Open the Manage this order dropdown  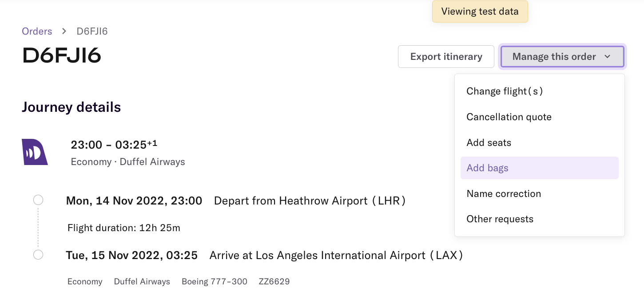tap(562, 57)
